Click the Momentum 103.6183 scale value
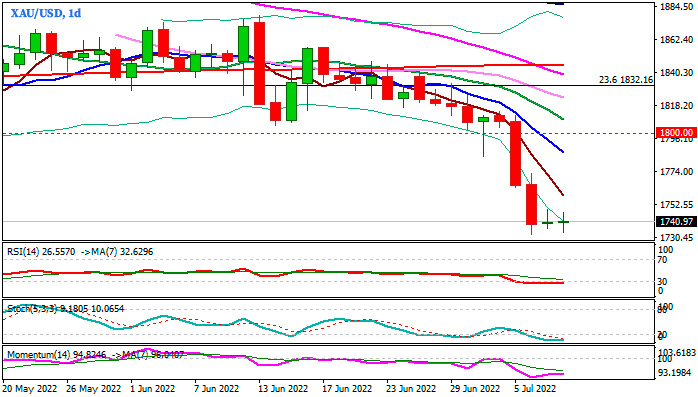 pos(677,352)
